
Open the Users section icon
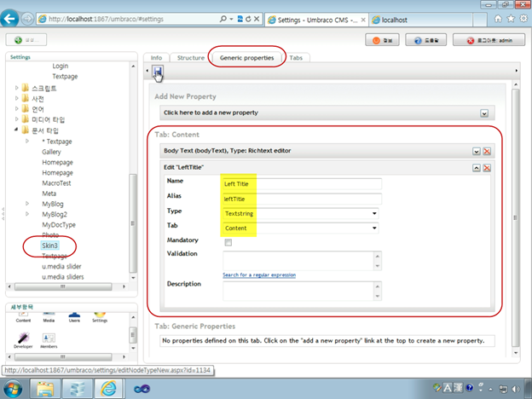pyautogui.click(x=74, y=317)
